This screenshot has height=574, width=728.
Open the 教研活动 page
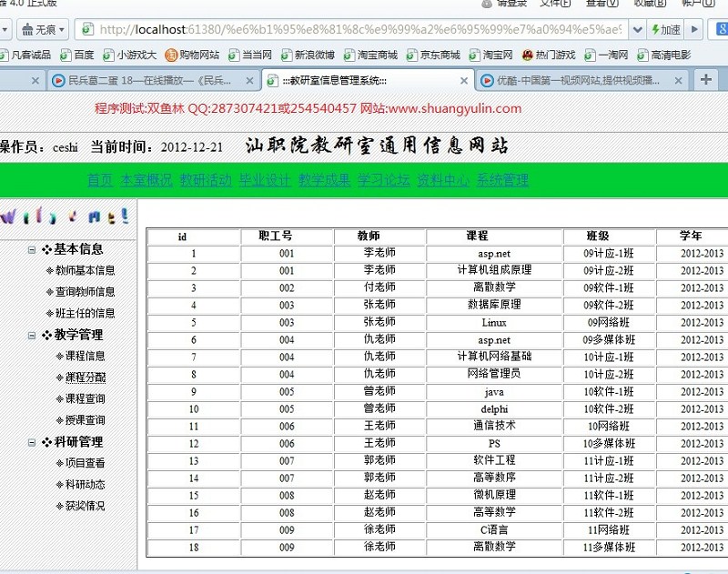tap(206, 180)
